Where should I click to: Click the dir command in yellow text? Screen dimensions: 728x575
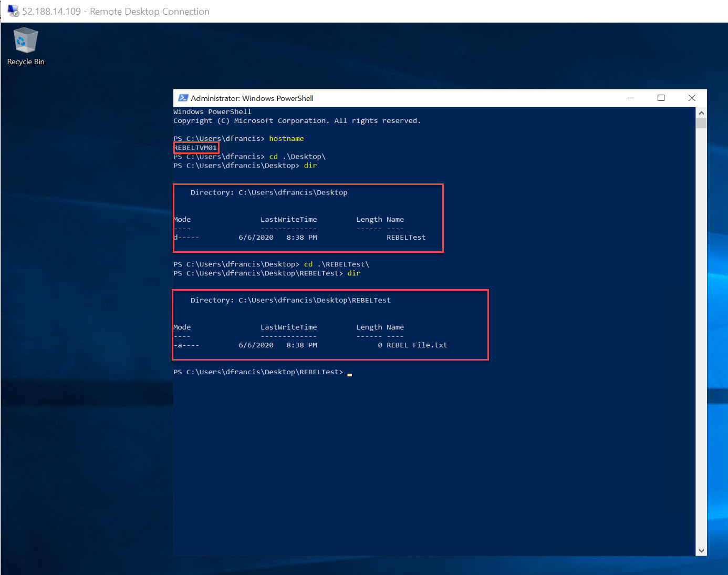click(x=310, y=165)
